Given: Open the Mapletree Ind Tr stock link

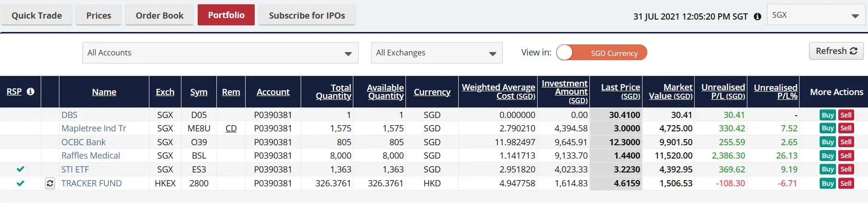Looking at the screenshot, I should click(x=94, y=129).
